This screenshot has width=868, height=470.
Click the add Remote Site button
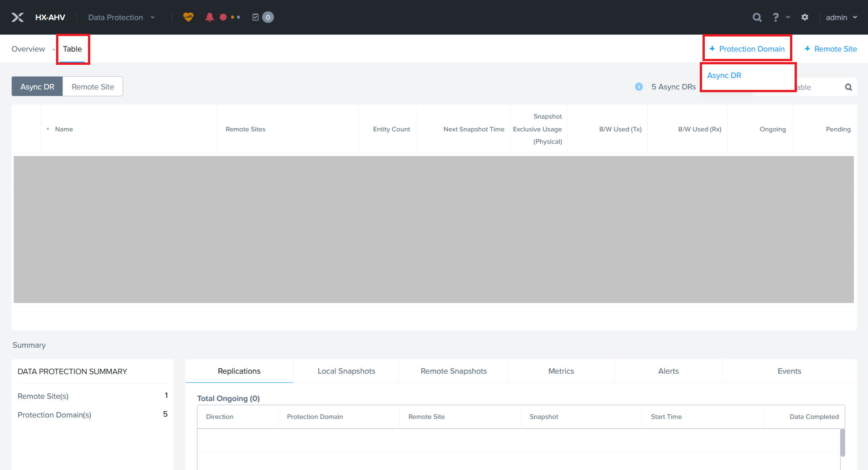pyautogui.click(x=831, y=49)
